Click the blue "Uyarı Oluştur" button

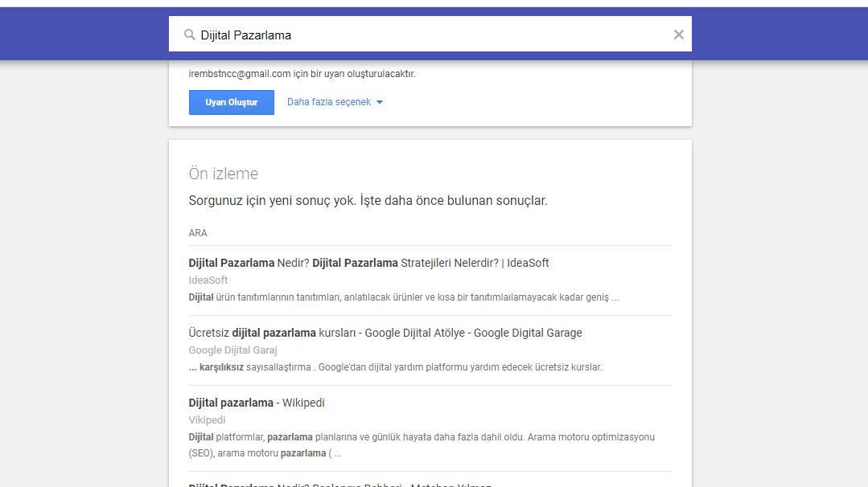231,102
